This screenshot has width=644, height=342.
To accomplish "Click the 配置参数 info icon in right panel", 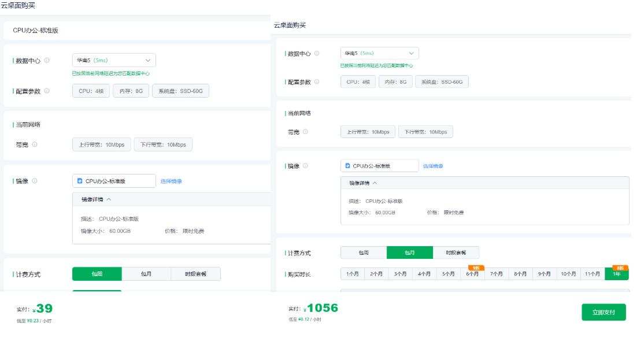I will [x=317, y=81].
